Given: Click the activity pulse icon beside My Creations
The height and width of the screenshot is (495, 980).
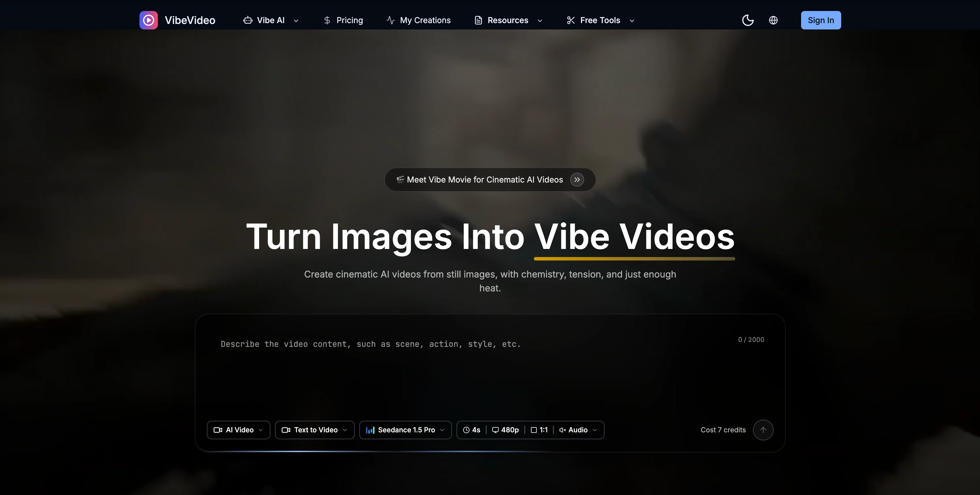Looking at the screenshot, I should (391, 20).
